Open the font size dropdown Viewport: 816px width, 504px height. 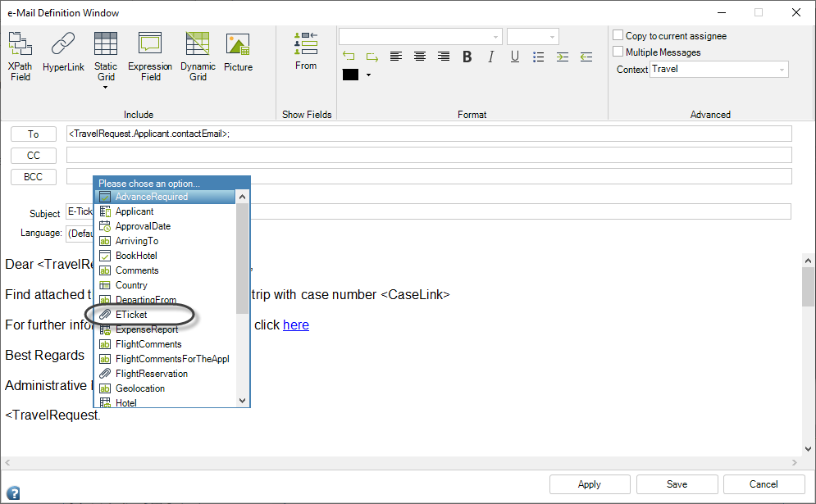pyautogui.click(x=552, y=37)
